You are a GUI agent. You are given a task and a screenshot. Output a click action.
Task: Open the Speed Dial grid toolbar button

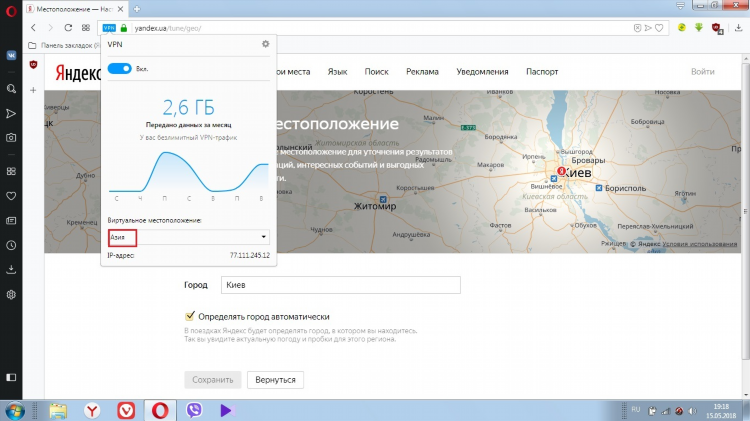(86, 28)
